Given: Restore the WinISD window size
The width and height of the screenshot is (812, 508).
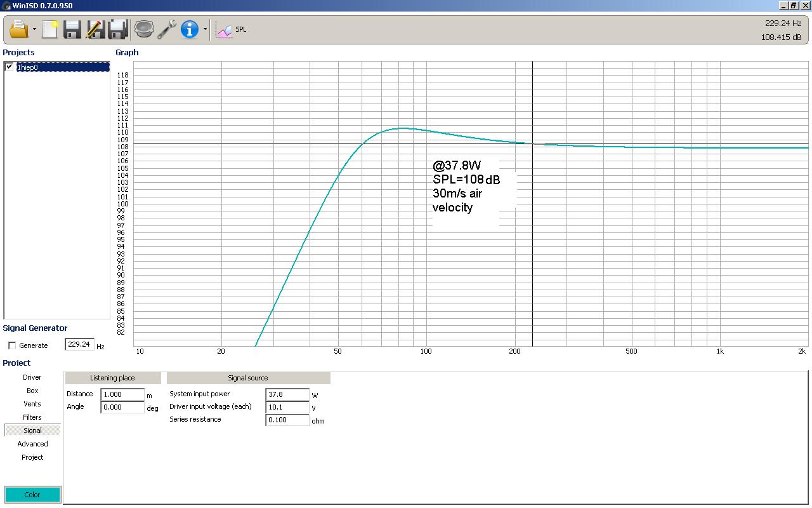Looking at the screenshot, I should (x=794, y=6).
